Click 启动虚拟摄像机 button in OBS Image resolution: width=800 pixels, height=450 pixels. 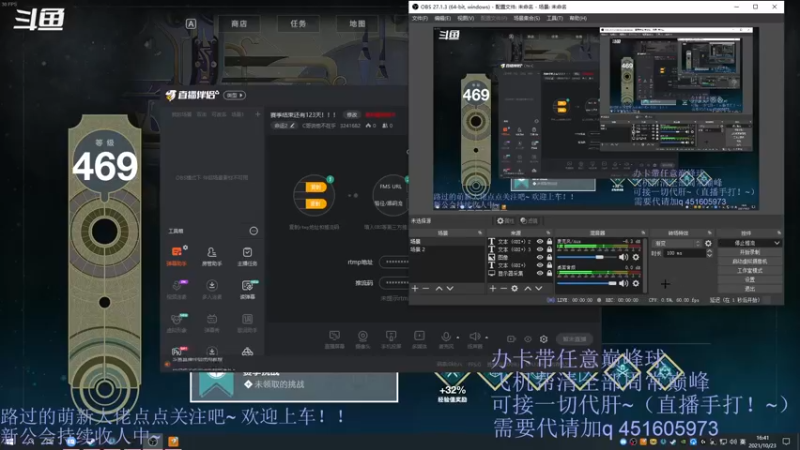tap(749, 261)
